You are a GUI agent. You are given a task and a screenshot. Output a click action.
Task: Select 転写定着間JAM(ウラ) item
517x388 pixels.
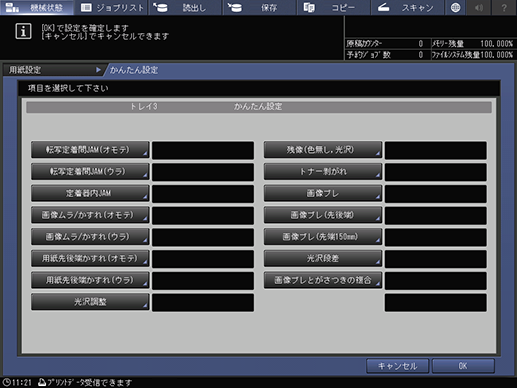[90, 172]
